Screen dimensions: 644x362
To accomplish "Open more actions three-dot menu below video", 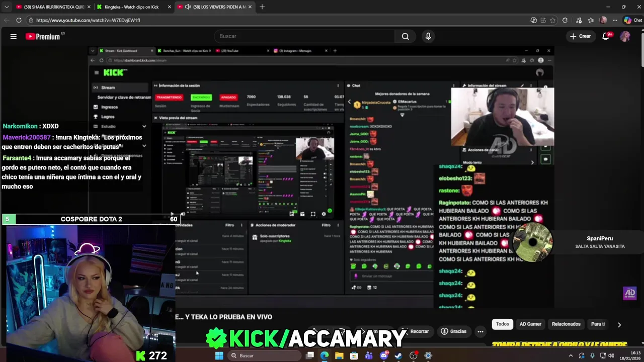I will pyautogui.click(x=480, y=331).
